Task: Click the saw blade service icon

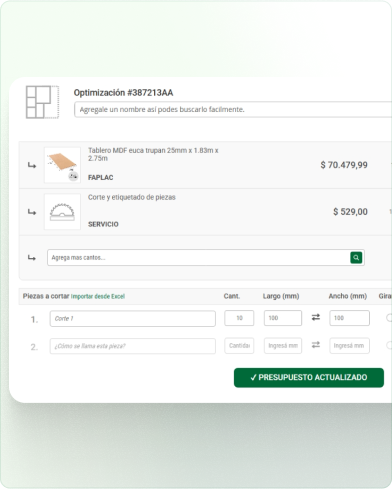Action: coord(62,212)
